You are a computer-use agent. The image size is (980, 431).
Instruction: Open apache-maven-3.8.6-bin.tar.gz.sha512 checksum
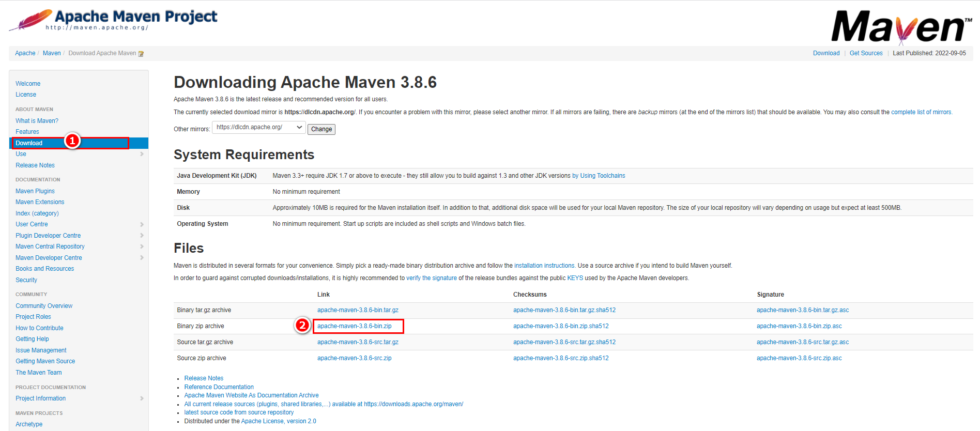pyautogui.click(x=564, y=310)
